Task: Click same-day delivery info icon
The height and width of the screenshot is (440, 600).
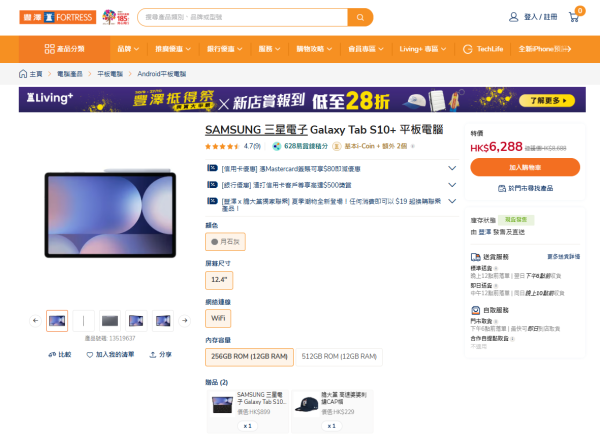Action: (496, 285)
